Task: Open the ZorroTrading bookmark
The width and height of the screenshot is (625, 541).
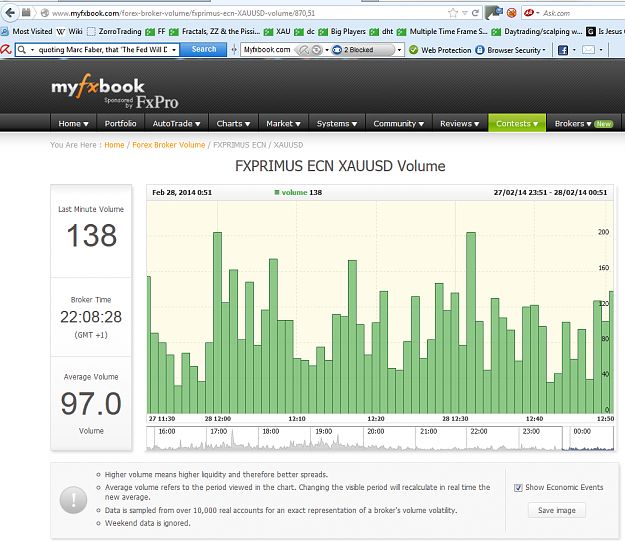Action: pos(114,31)
